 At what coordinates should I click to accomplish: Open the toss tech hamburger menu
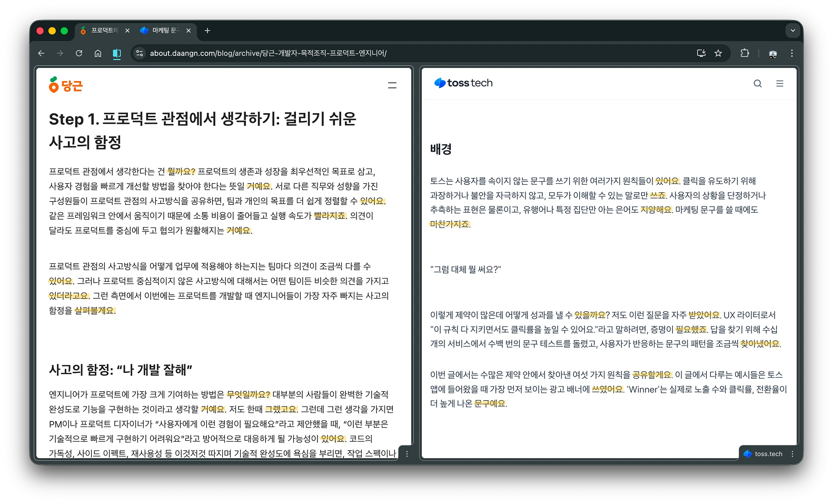click(780, 84)
